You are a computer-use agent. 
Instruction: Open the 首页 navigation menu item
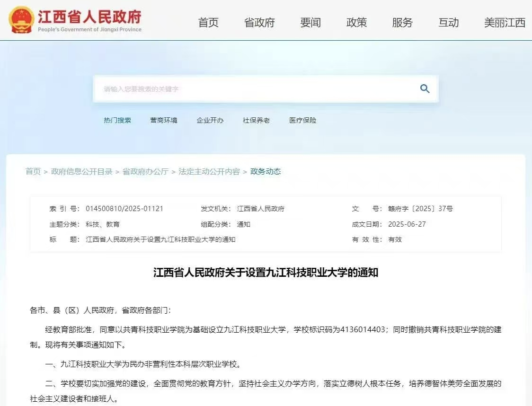click(208, 23)
